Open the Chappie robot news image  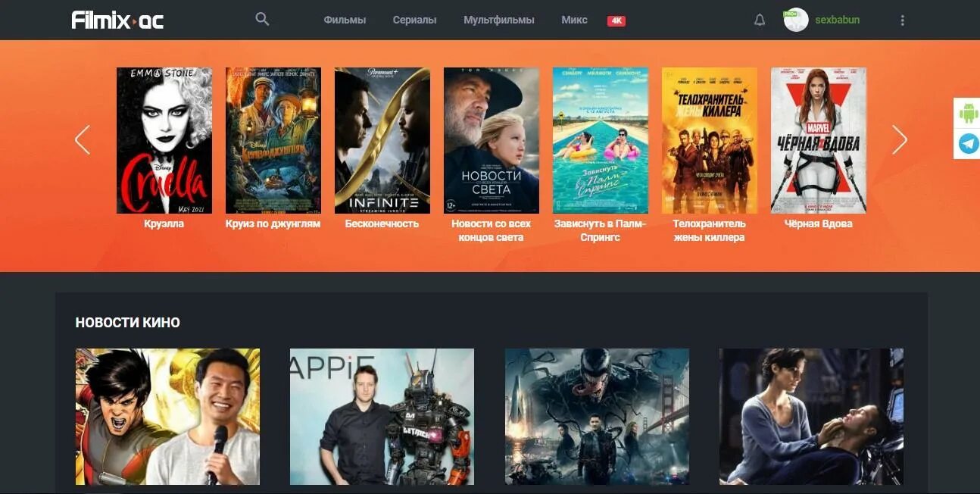(x=382, y=417)
